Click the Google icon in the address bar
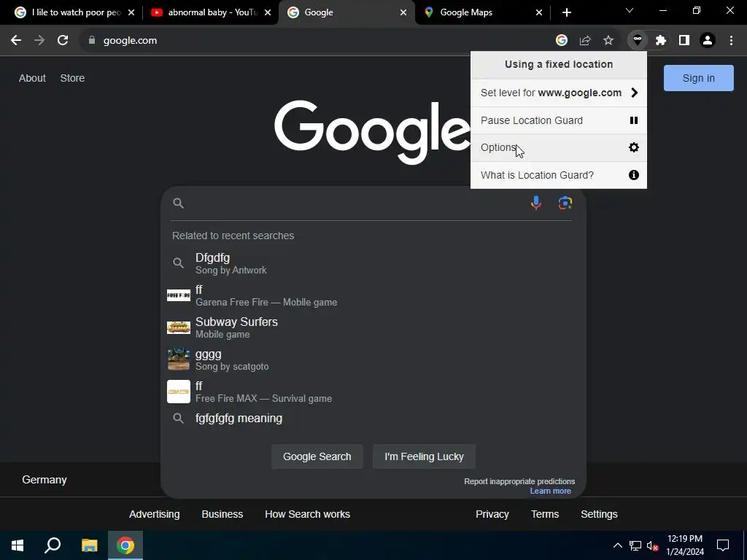Image resolution: width=747 pixels, height=560 pixels. pyautogui.click(x=562, y=41)
